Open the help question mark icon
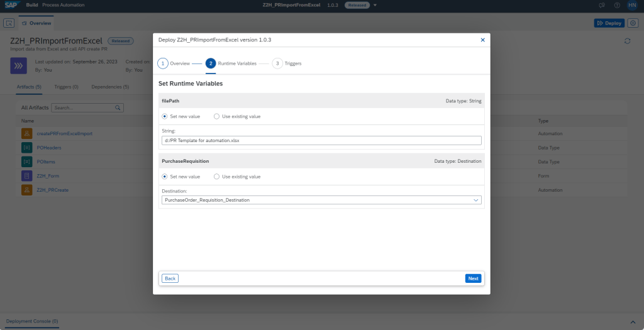This screenshot has height=330, width=644. pos(617,5)
